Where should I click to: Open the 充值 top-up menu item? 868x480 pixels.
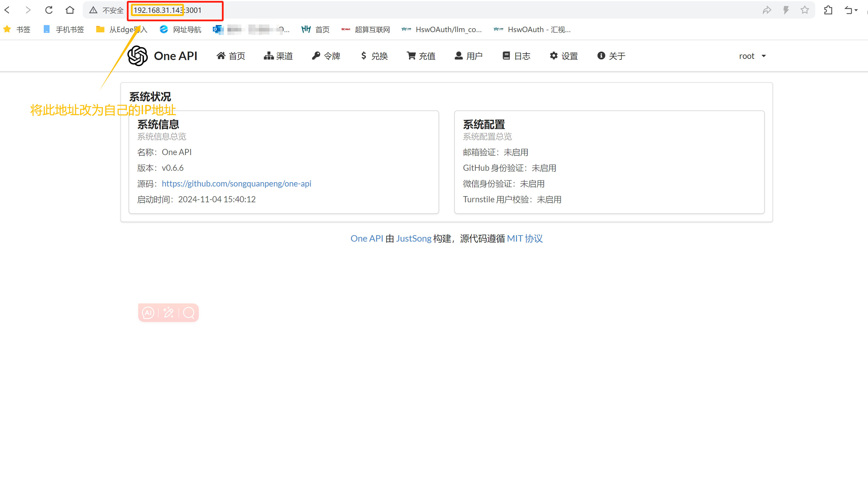[x=421, y=56]
